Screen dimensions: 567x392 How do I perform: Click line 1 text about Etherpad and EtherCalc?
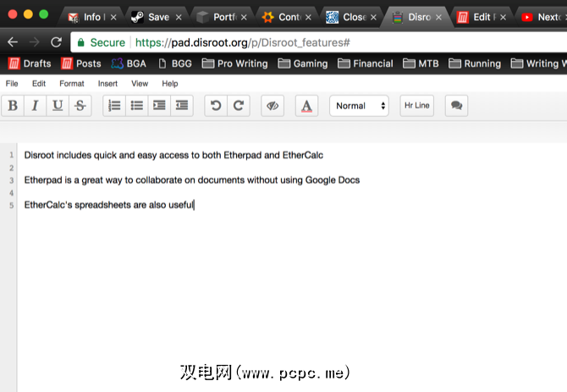click(173, 155)
